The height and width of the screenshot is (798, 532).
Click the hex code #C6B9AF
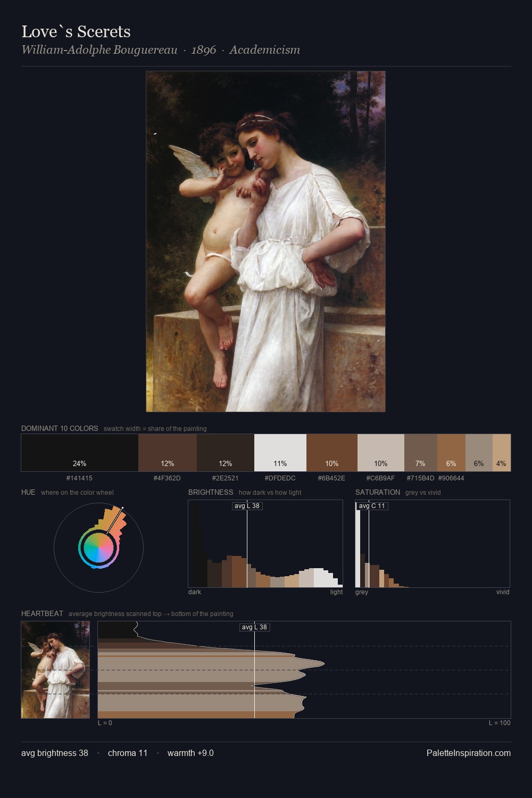380,478
